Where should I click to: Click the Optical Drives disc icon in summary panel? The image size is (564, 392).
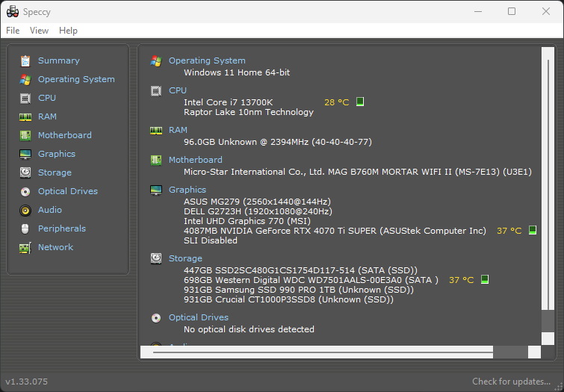(x=155, y=317)
